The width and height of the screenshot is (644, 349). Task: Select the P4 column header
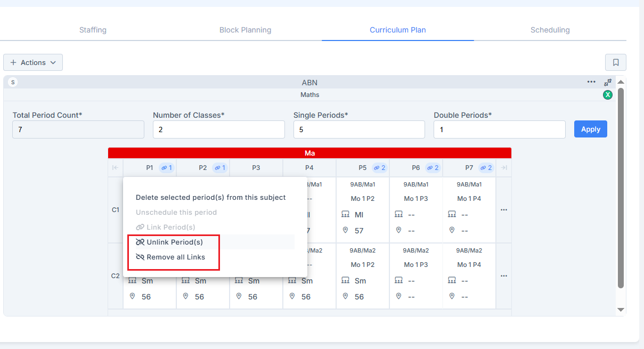click(x=309, y=168)
